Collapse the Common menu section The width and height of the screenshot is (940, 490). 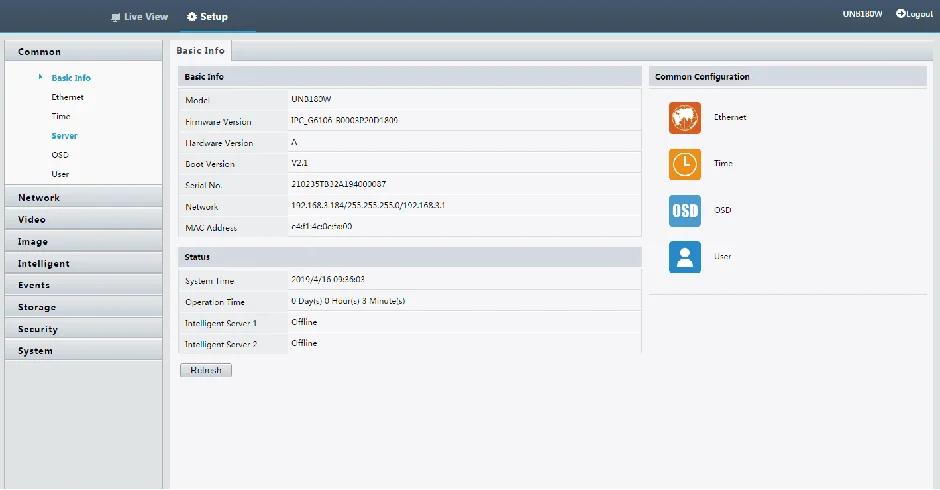click(83, 51)
